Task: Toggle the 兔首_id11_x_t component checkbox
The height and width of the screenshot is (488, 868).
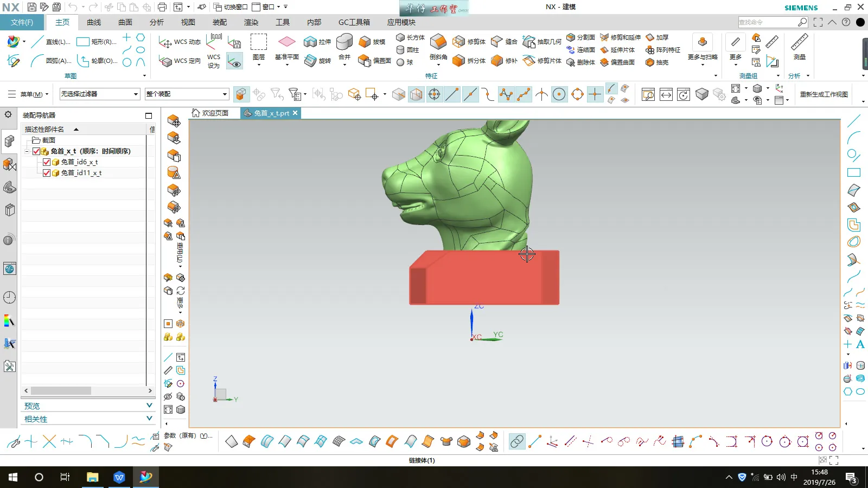Action: [x=47, y=173]
